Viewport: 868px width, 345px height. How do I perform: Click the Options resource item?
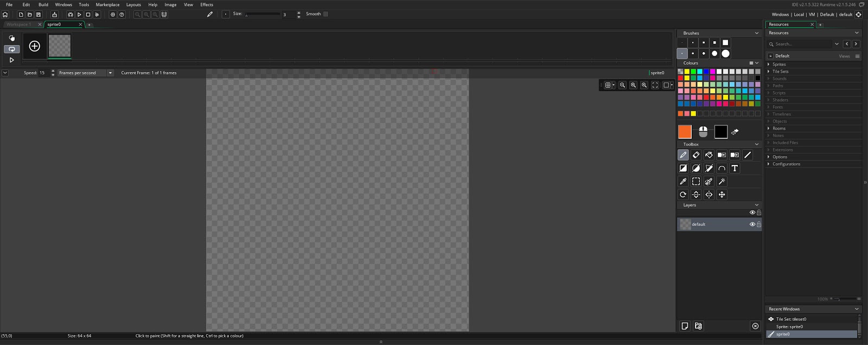click(x=780, y=157)
